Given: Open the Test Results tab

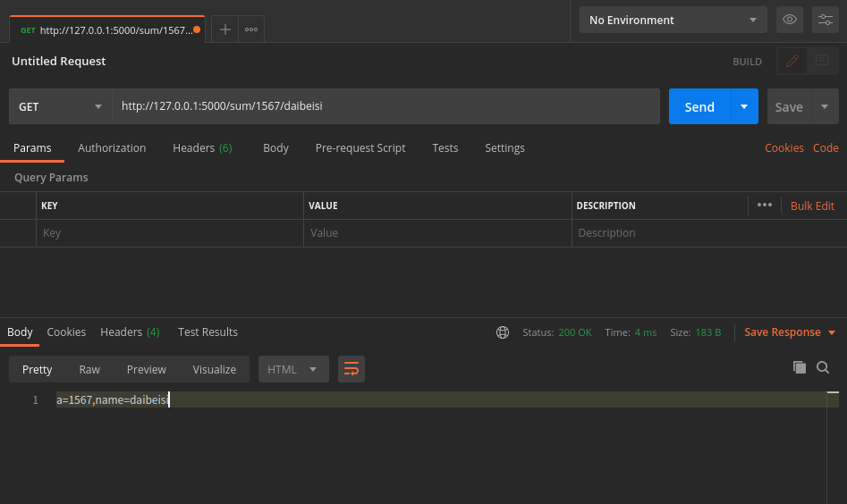Looking at the screenshot, I should click(x=208, y=332).
